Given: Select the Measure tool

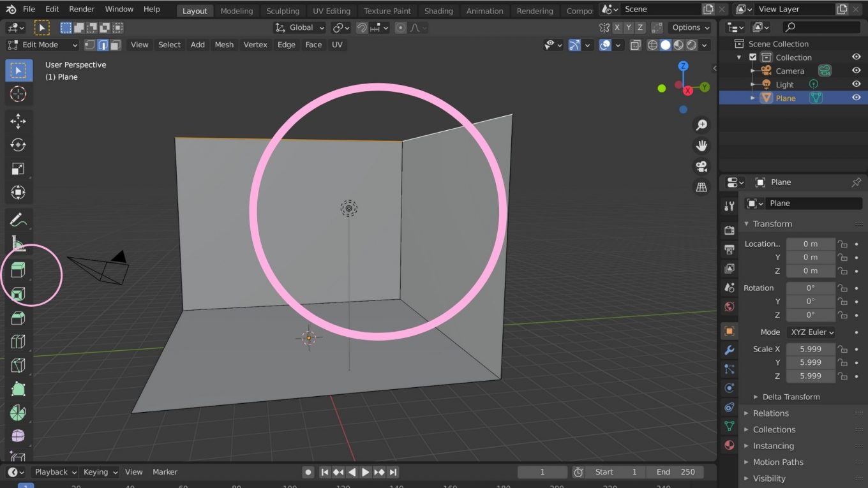Looking at the screenshot, I should point(18,244).
